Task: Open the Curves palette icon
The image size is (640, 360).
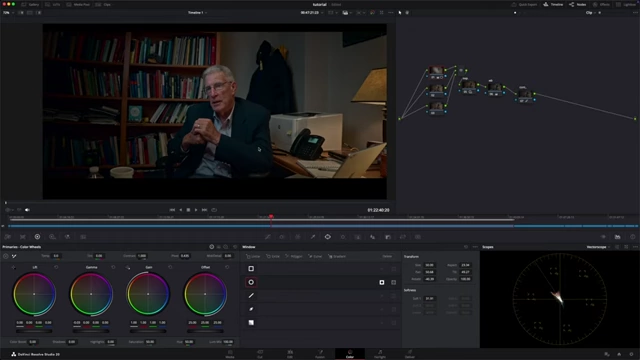Action: 268,237
